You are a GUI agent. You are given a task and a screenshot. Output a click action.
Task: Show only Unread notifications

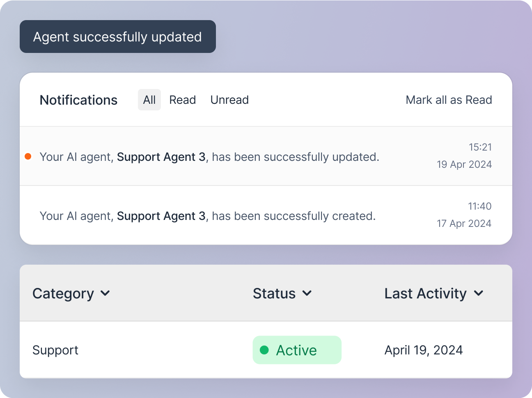[x=229, y=100]
